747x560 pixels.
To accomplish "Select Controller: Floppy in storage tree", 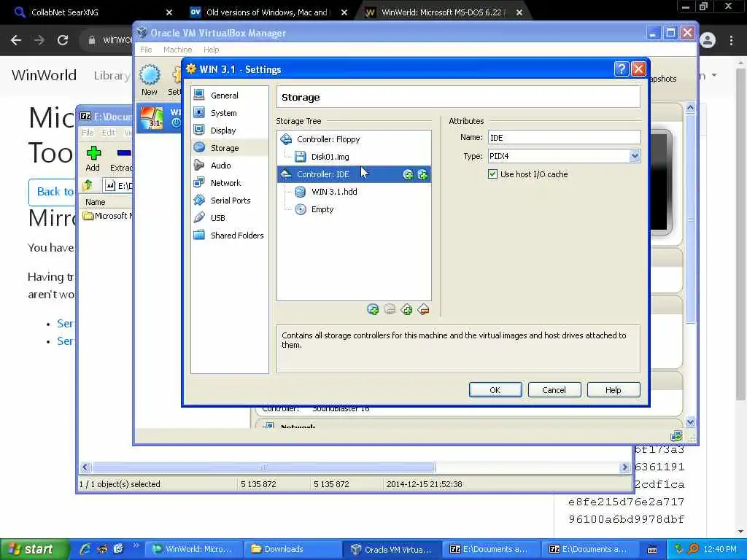I will (328, 139).
